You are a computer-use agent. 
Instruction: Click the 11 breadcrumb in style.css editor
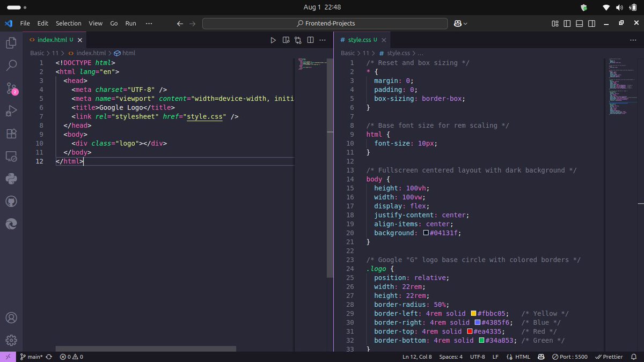pos(366,53)
